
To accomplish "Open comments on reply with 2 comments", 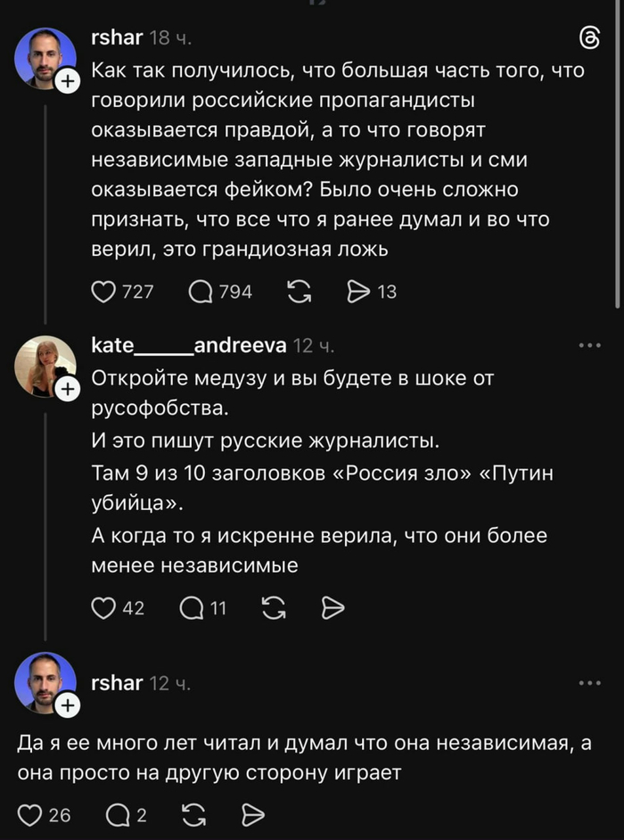I will [117, 815].
